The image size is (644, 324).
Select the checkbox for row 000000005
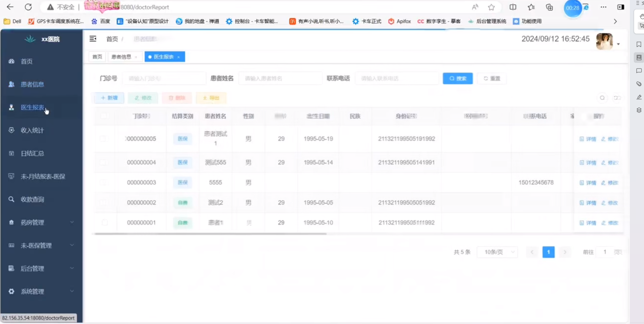pyautogui.click(x=103, y=139)
